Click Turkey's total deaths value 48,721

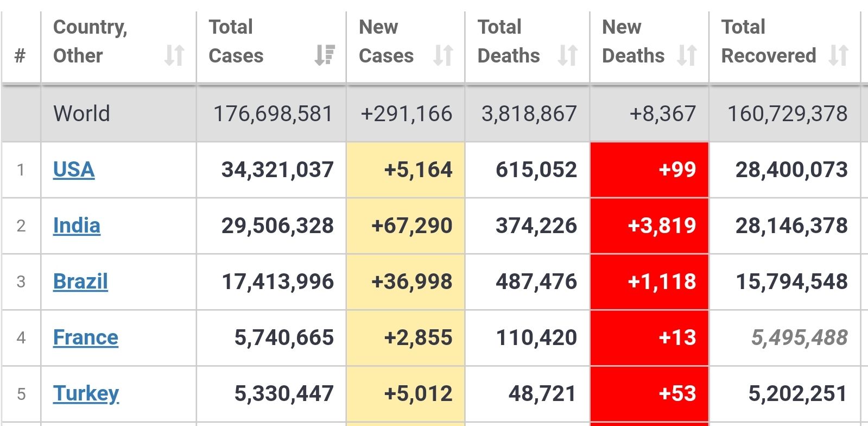(542, 393)
